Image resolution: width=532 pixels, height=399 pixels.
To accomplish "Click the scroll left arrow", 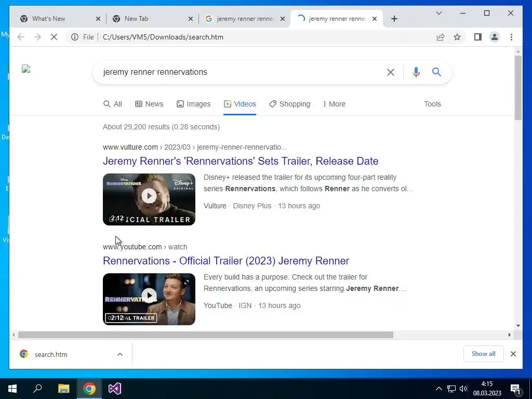I will 13,335.
